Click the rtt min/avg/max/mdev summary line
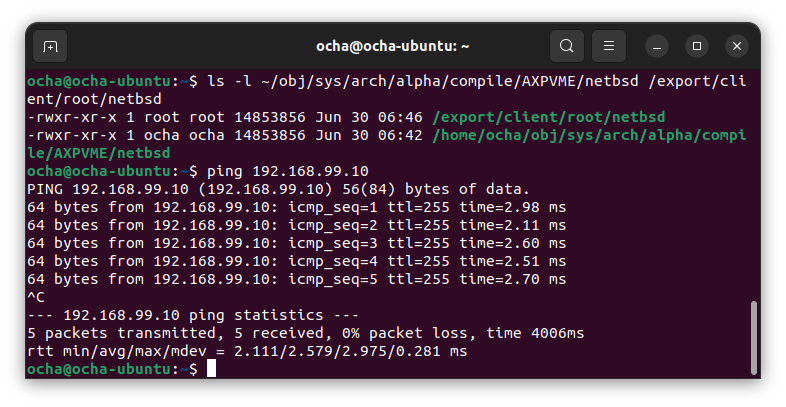This screenshot has width=786, height=407. [x=247, y=351]
